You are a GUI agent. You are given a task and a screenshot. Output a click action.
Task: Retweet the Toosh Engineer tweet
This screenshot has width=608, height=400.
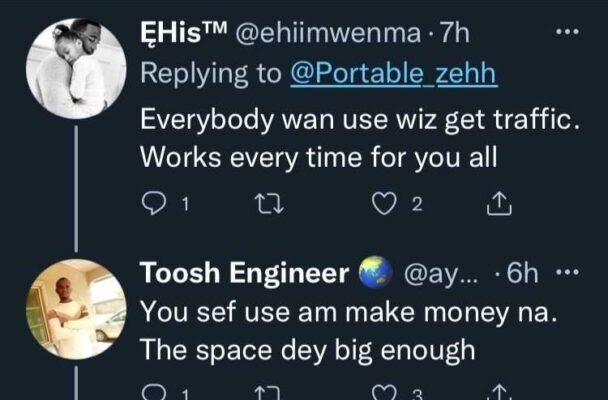(265, 393)
